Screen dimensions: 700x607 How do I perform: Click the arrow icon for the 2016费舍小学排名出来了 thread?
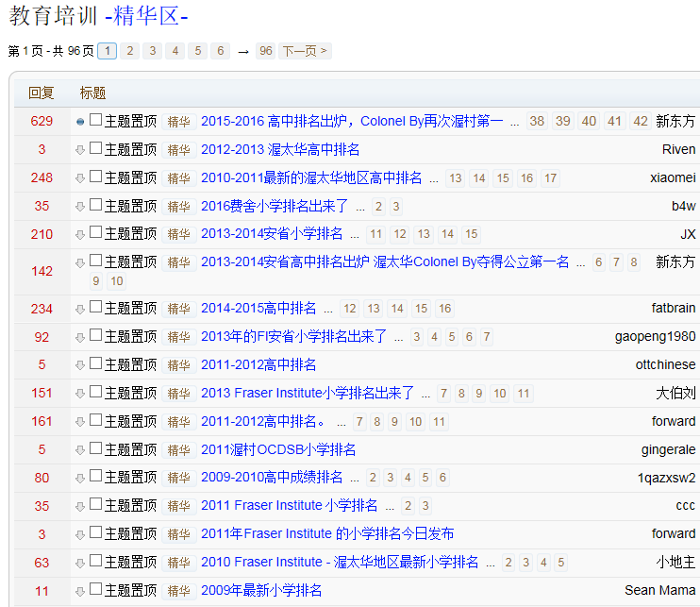pyautogui.click(x=80, y=207)
